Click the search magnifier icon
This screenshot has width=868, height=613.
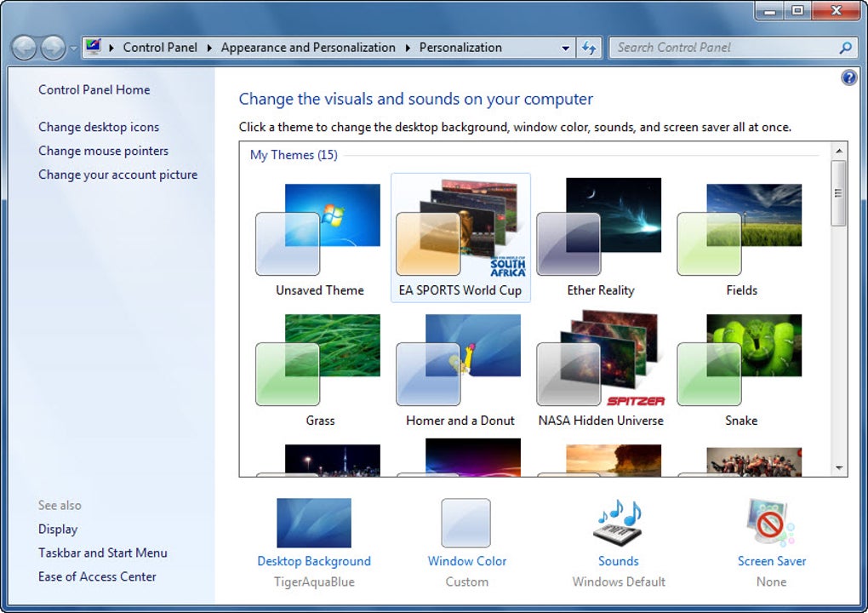coord(845,49)
